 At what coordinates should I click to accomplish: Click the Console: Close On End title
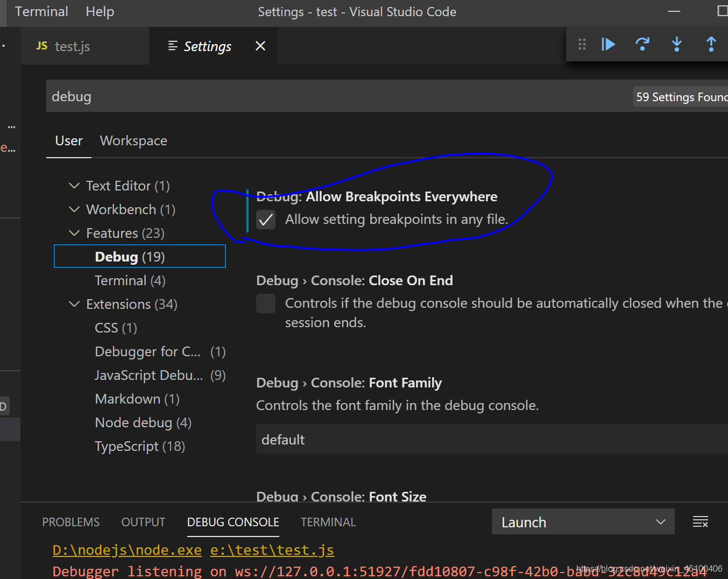click(x=355, y=280)
